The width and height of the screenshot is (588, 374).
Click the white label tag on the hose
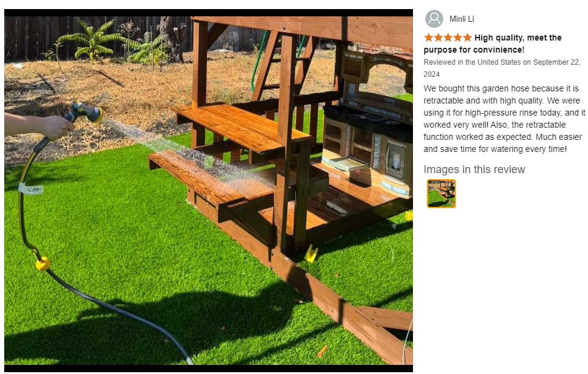point(31,189)
